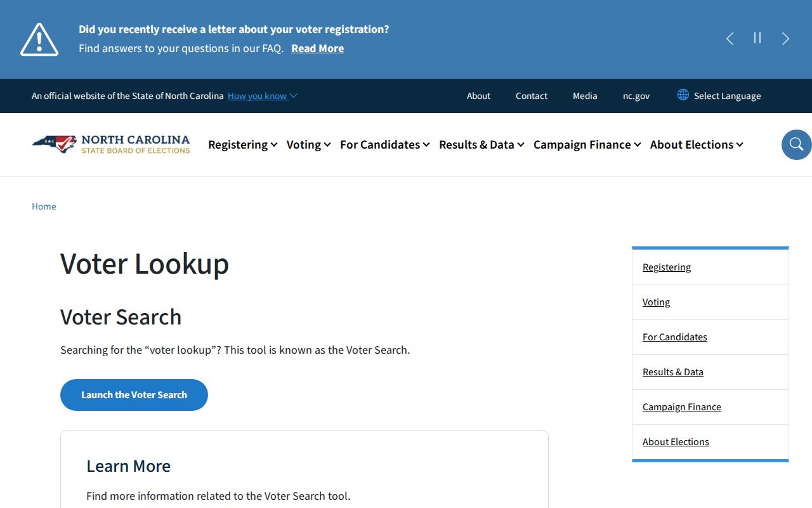Image resolution: width=812 pixels, height=508 pixels.
Task: Click the 'Voter Lookup' page heading
Action: [x=145, y=264]
